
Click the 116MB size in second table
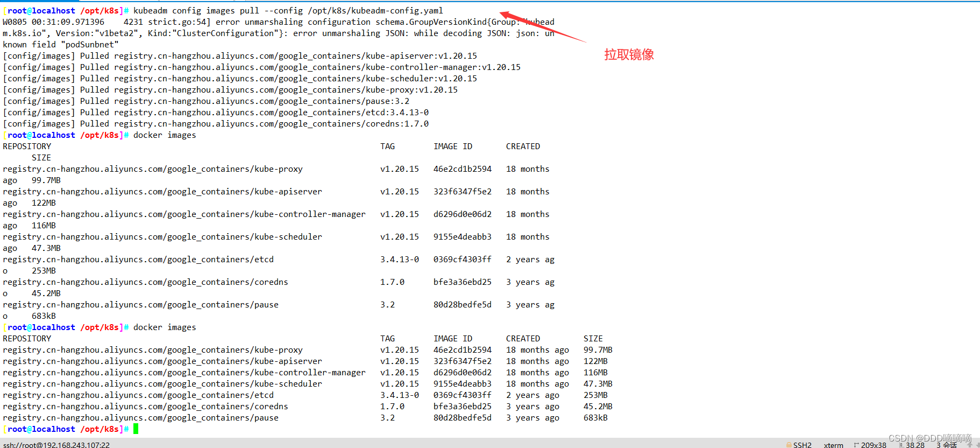(595, 372)
